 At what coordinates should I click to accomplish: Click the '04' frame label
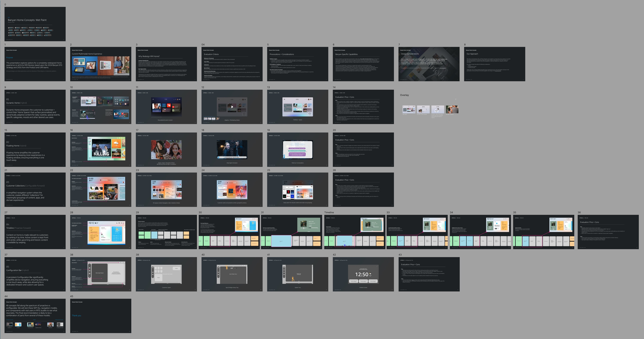(x=203, y=45)
